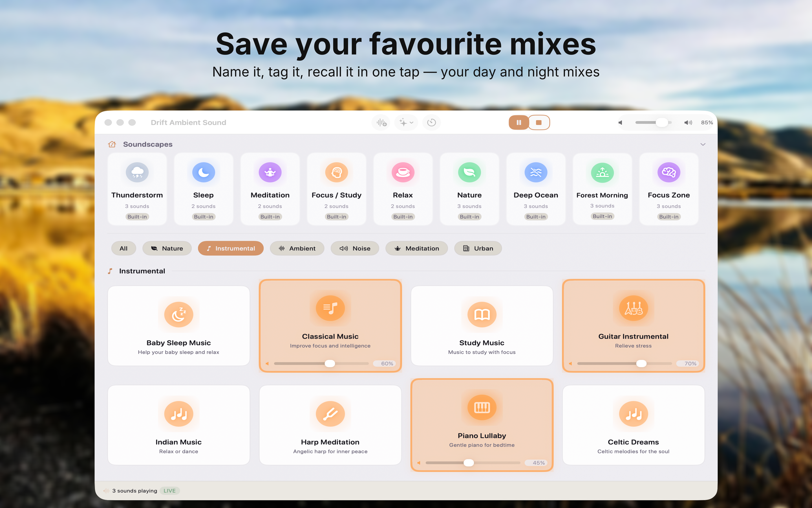The height and width of the screenshot is (508, 812).
Task: Open the sparkle presets dropdown
Action: point(406,123)
